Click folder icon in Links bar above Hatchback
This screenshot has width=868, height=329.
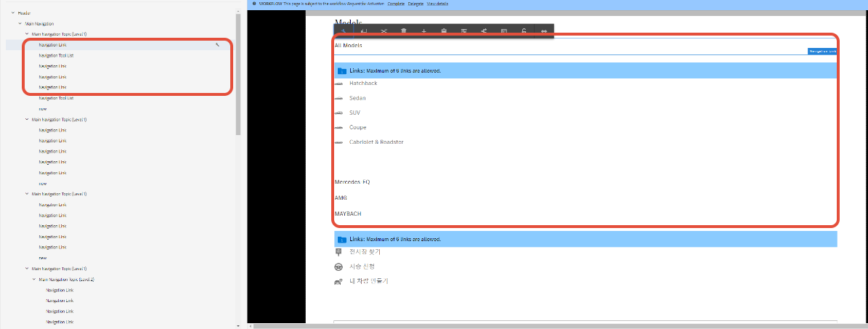[x=342, y=71]
